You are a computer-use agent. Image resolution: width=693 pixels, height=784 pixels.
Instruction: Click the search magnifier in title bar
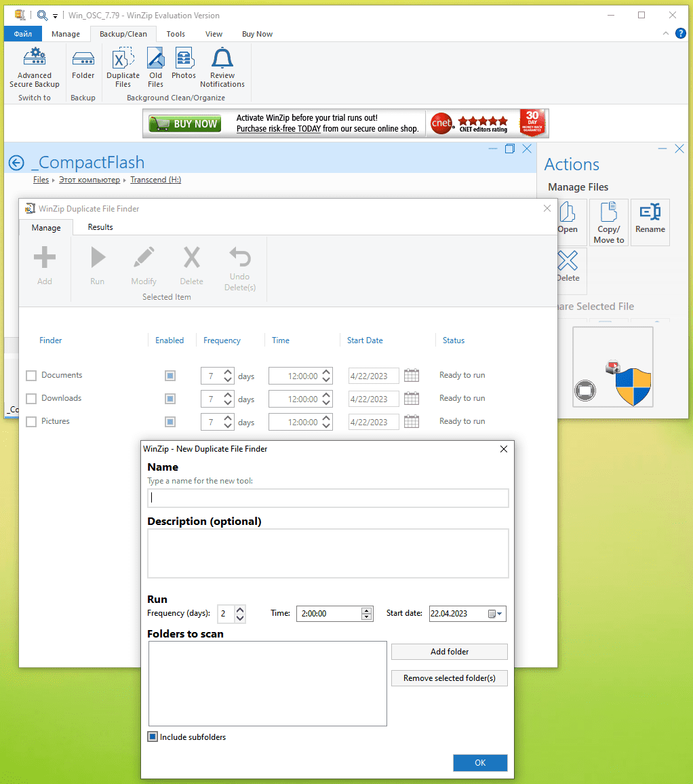pyautogui.click(x=43, y=16)
